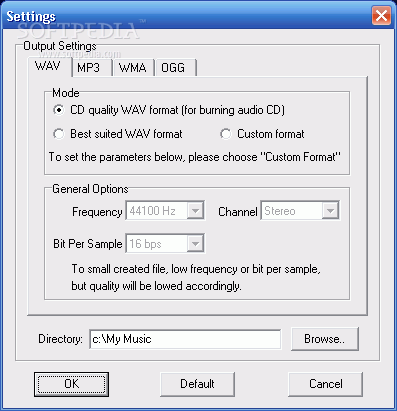397x411 pixels.
Task: Click the Cancel button
Action: tap(325, 384)
